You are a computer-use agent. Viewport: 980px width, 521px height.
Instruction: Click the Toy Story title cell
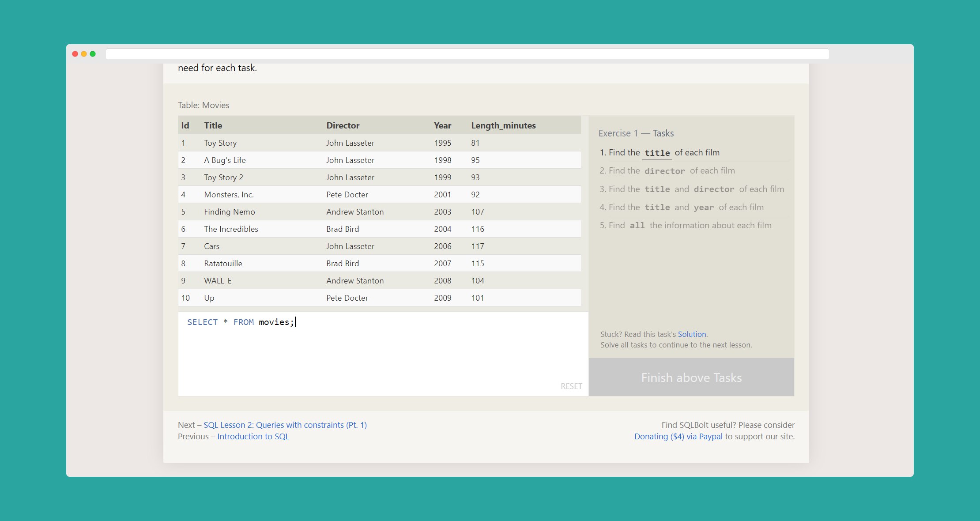[x=220, y=143]
